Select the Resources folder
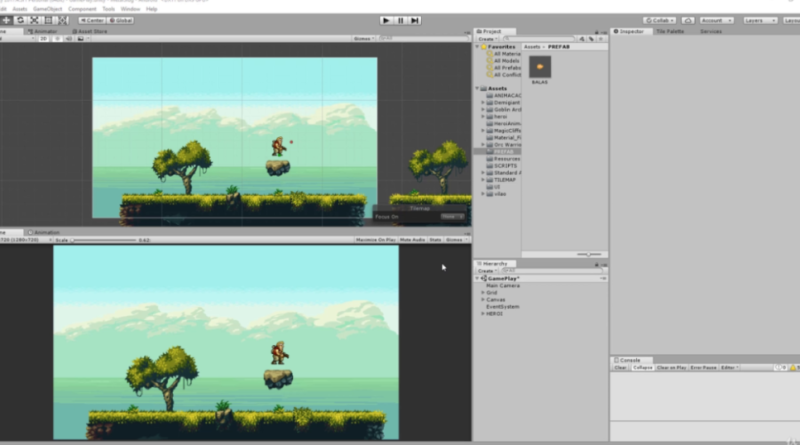800x445 pixels. tap(503, 159)
